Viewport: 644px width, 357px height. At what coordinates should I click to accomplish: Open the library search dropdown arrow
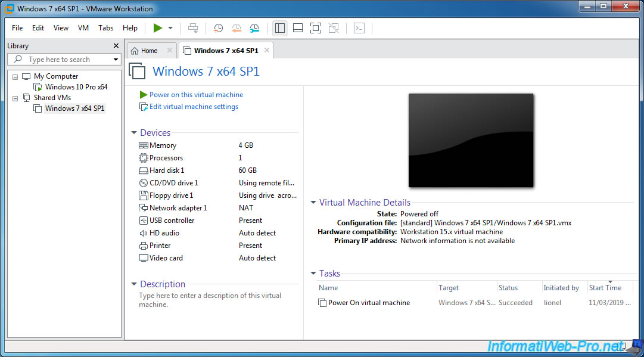click(x=116, y=60)
